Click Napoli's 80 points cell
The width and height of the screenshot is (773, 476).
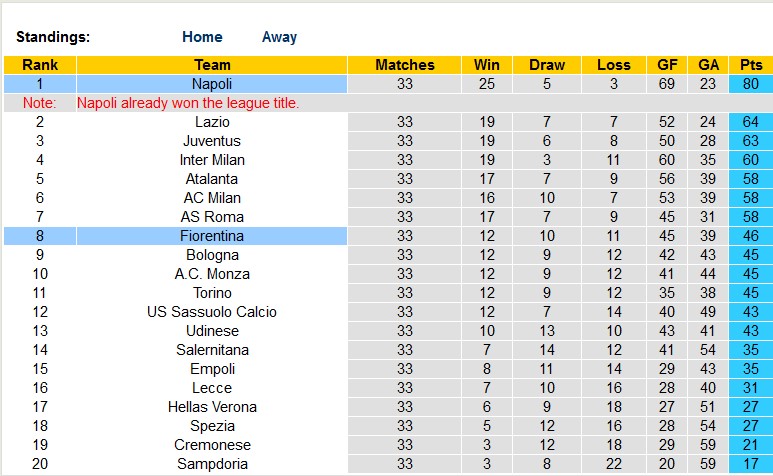(750, 84)
